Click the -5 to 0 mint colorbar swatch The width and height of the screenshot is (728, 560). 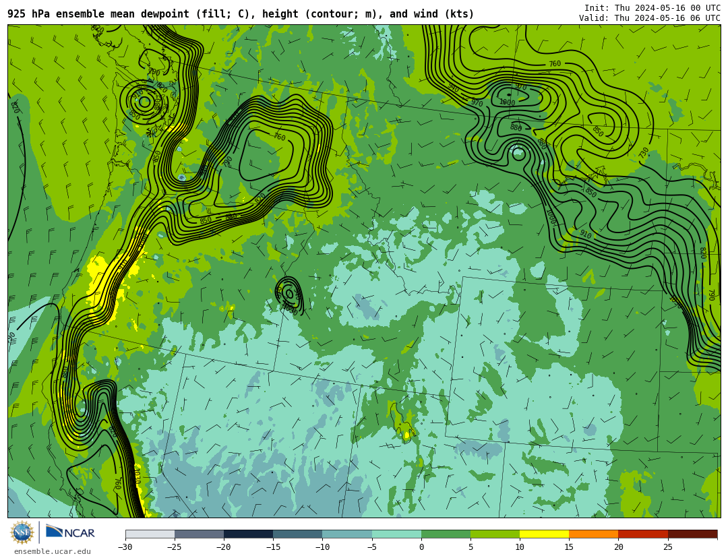click(396, 534)
